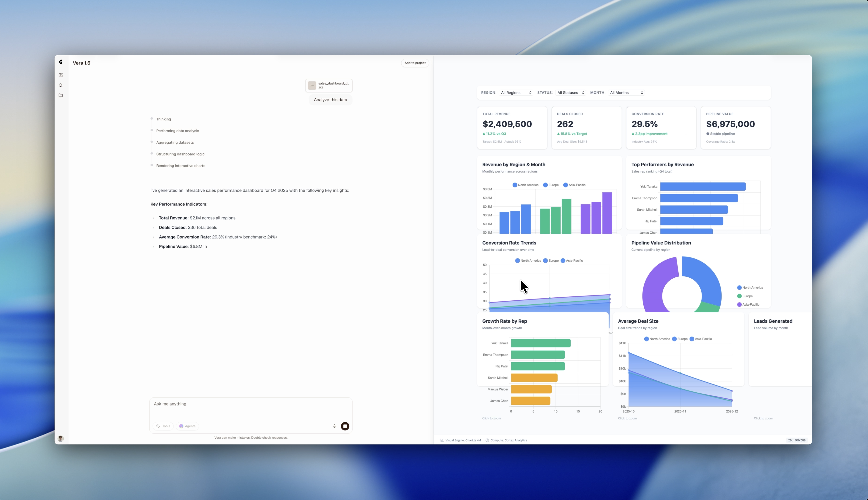
Task: Click Add to project
Action: click(415, 63)
